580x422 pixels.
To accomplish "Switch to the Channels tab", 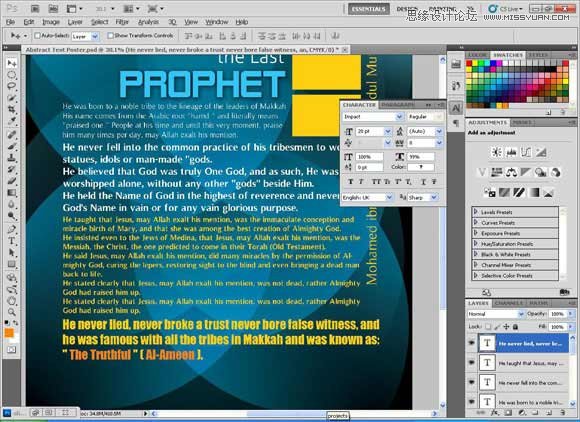I will point(509,303).
